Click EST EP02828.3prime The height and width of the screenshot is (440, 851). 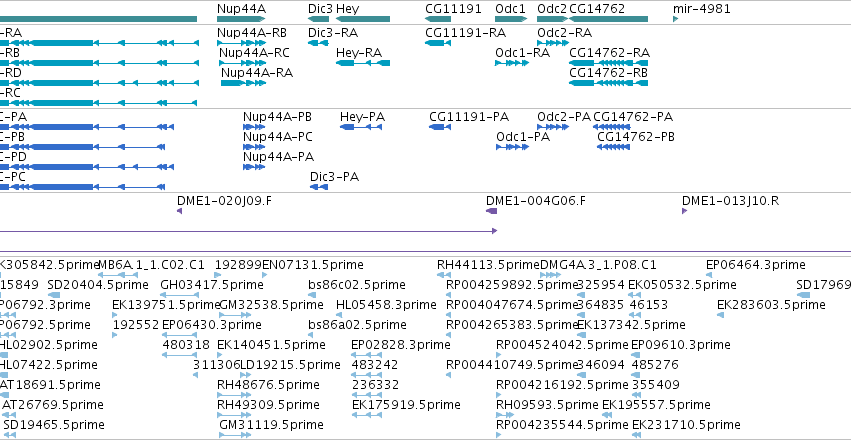click(367, 355)
